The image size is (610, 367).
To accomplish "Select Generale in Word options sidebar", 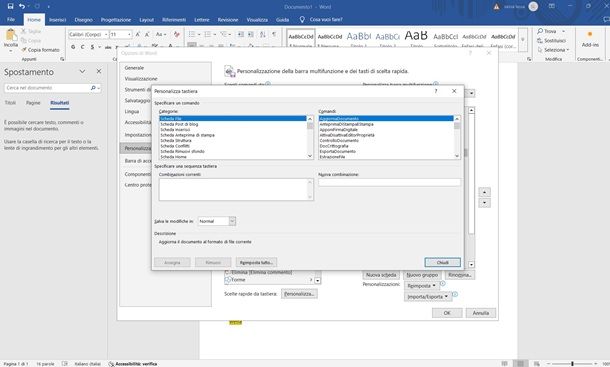I will click(x=134, y=68).
